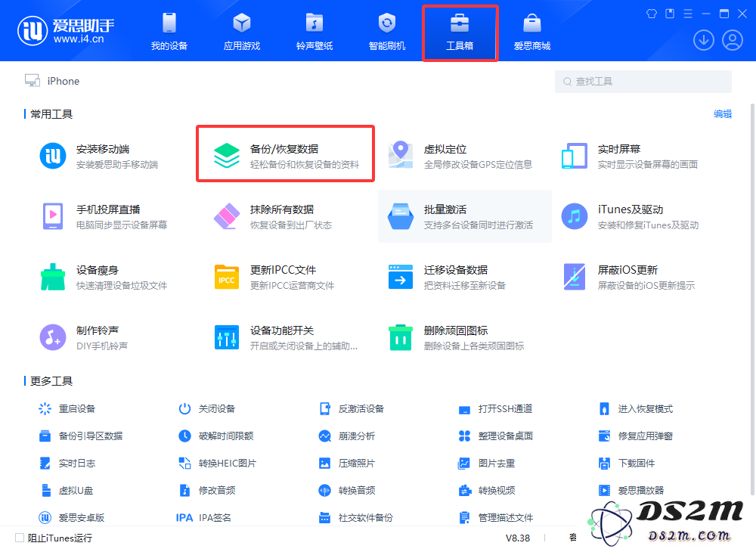Open download manager arrow icon
The image size is (756, 549).
pyautogui.click(x=704, y=40)
